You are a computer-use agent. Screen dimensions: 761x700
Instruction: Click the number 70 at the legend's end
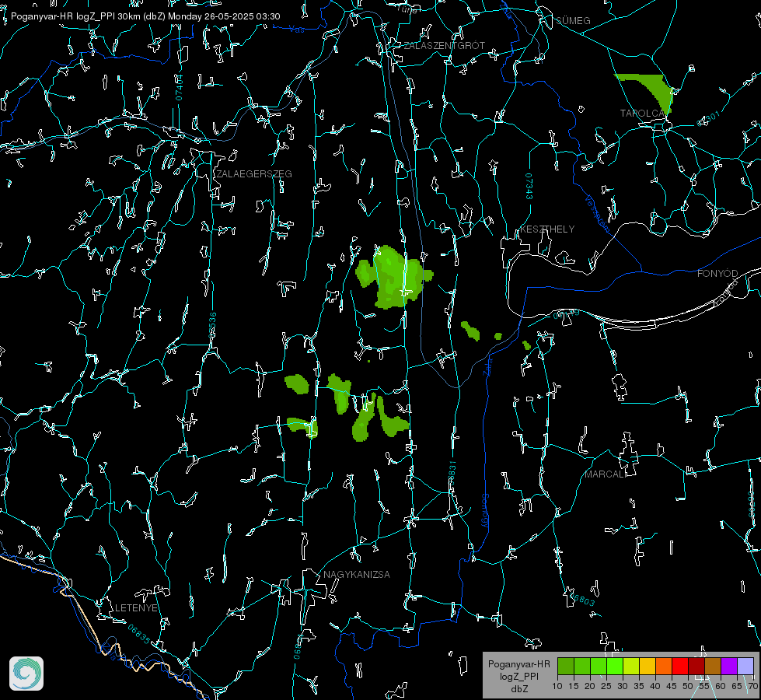point(752,686)
